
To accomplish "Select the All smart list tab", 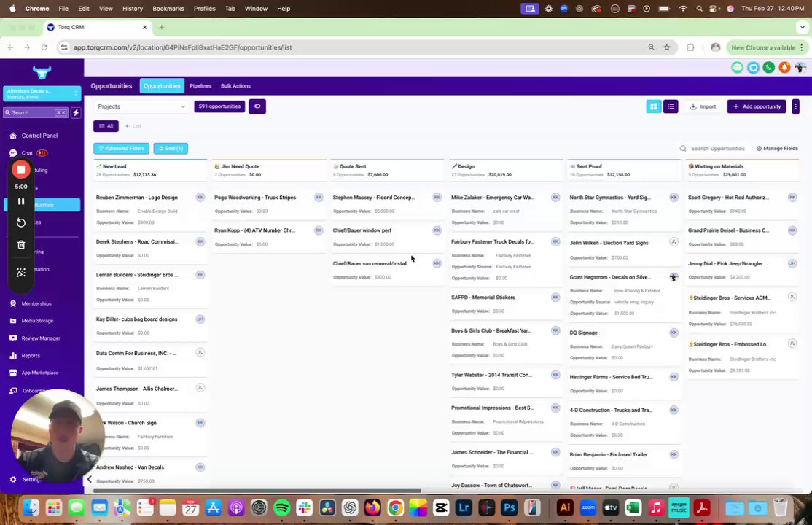I will 106,126.
